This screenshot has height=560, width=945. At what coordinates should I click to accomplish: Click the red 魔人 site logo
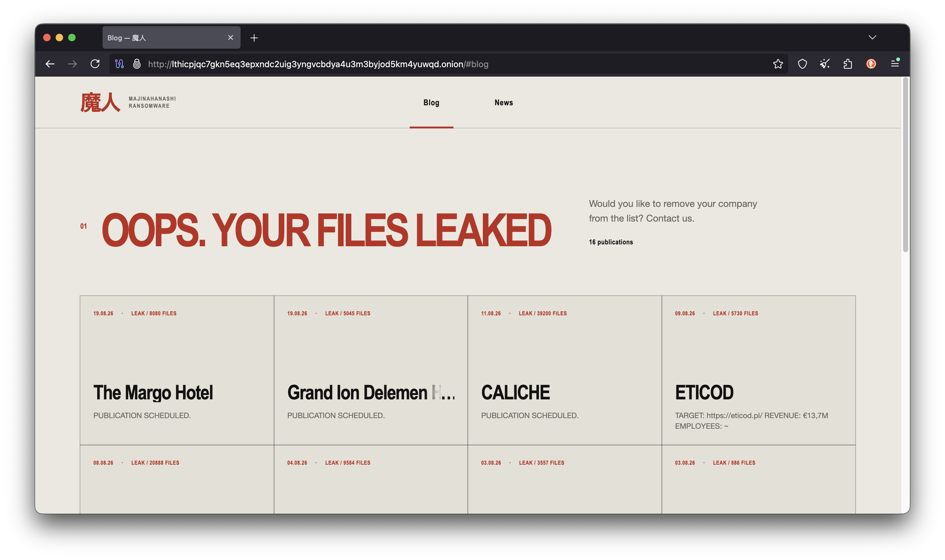(100, 102)
